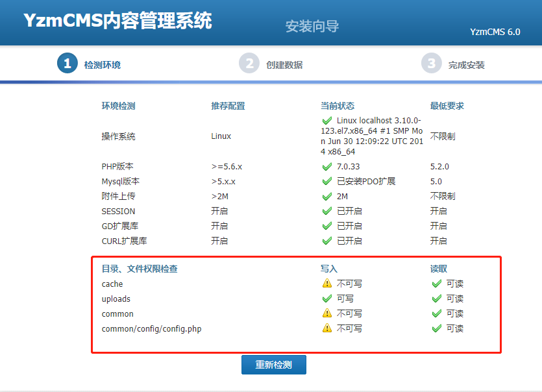The width and height of the screenshot is (542, 392).
Task: Select step 3 number circle icon
Action: click(x=432, y=63)
